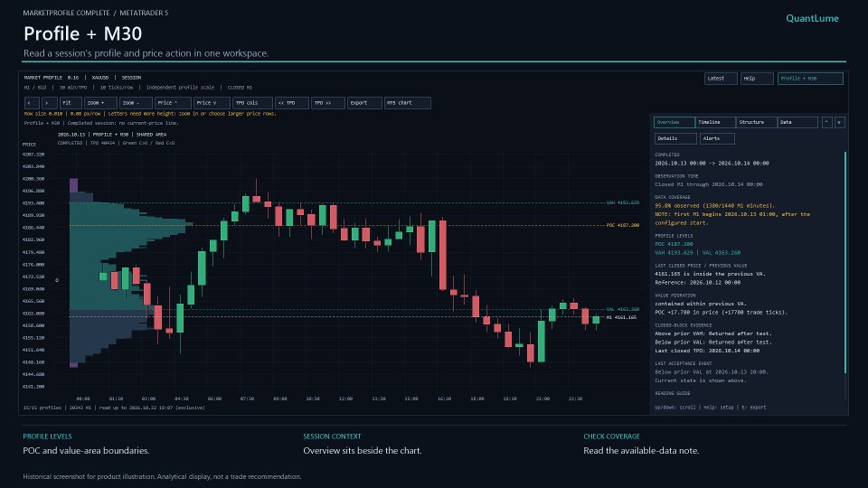Click '15/15 profiles' status text
Screen dimensions: 868x488
(x=42, y=408)
